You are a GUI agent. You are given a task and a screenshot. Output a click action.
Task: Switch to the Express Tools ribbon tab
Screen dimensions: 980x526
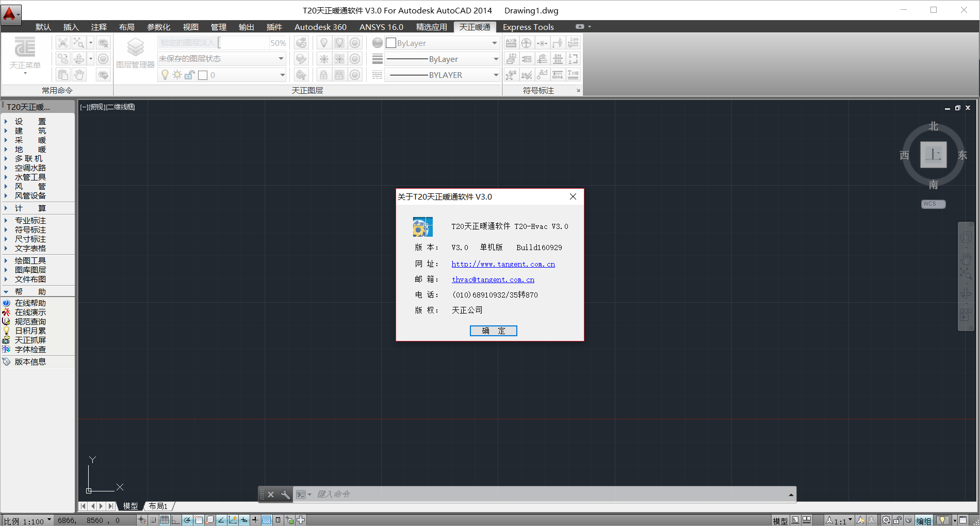click(528, 27)
